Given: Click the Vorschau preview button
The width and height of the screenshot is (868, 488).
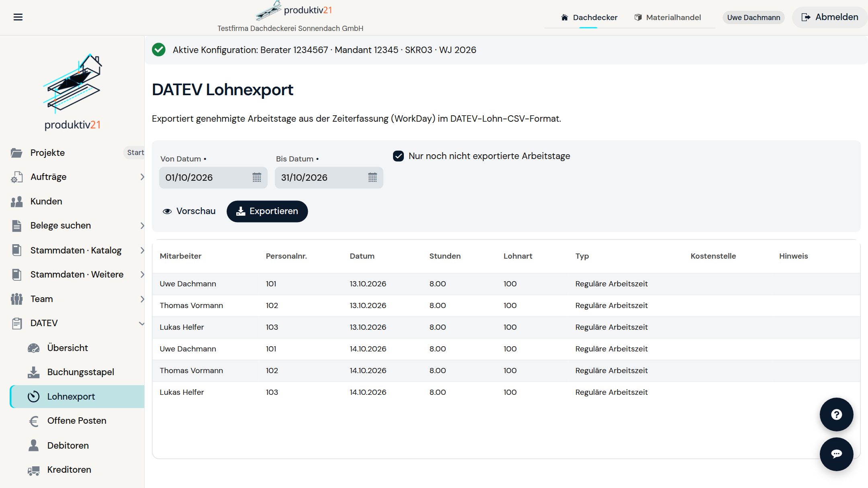Looking at the screenshot, I should 189,211.
